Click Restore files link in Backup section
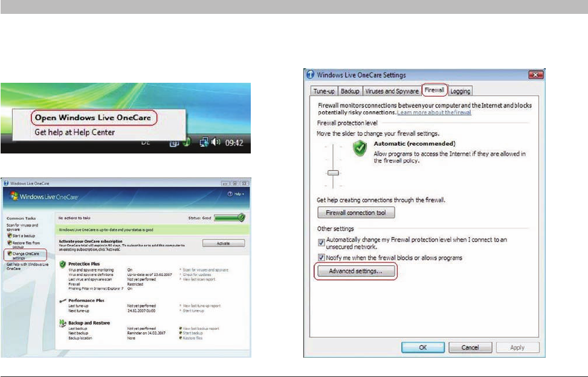Viewport: 588px width, 377px height. pos(192,338)
